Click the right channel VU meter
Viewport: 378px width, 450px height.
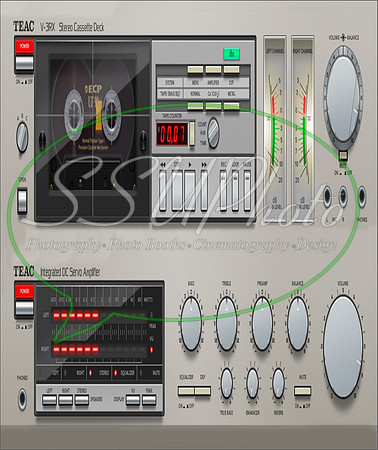[303, 128]
